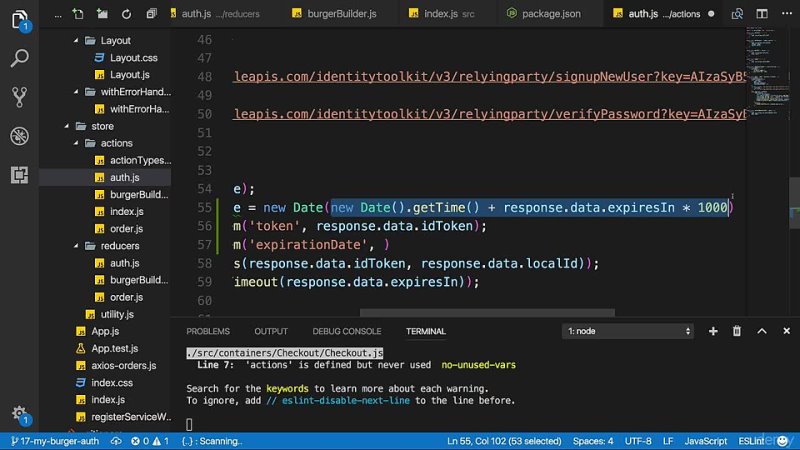The image size is (800, 450).
Task: Click the feedback smiley icon
Action: click(x=782, y=441)
